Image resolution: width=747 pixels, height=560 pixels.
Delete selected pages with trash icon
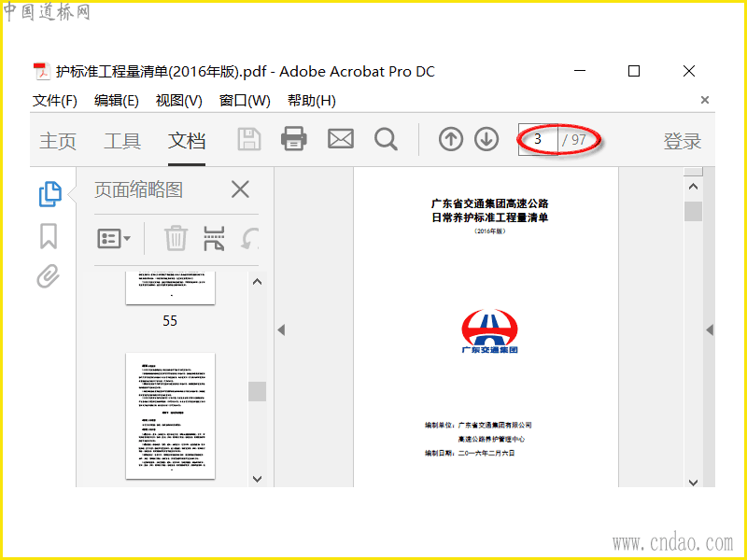coord(176,238)
